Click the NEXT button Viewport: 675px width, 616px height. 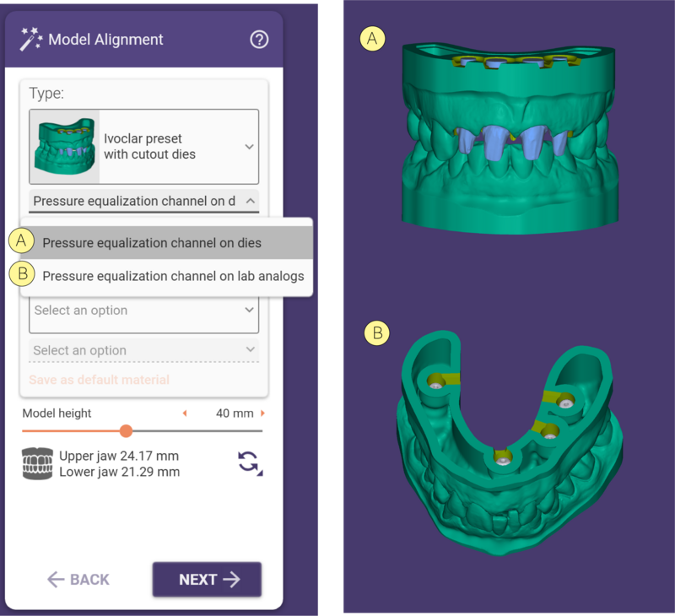(x=207, y=580)
